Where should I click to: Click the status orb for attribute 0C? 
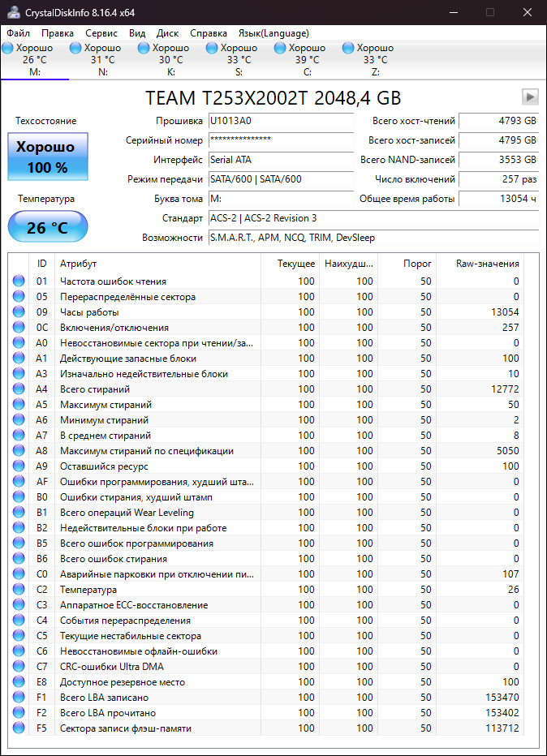(19, 327)
